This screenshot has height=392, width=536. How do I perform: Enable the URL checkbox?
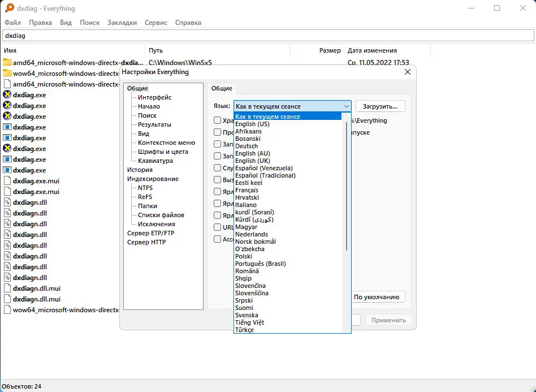[217, 227]
